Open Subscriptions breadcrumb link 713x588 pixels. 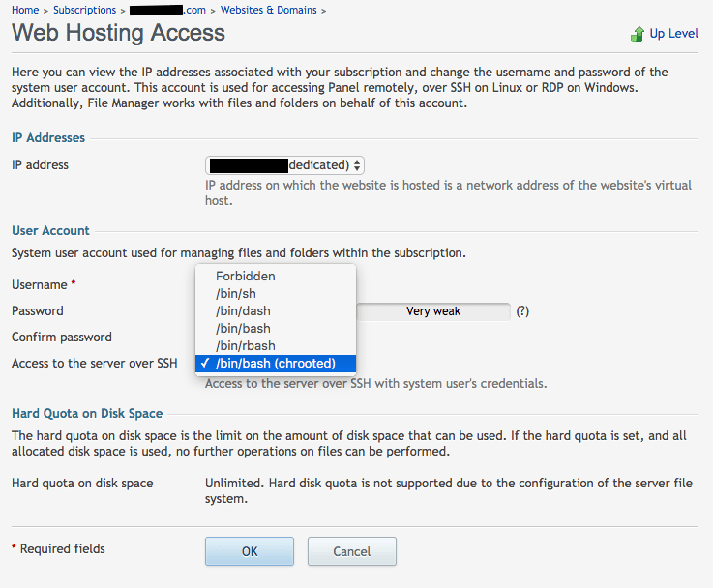coord(84,10)
